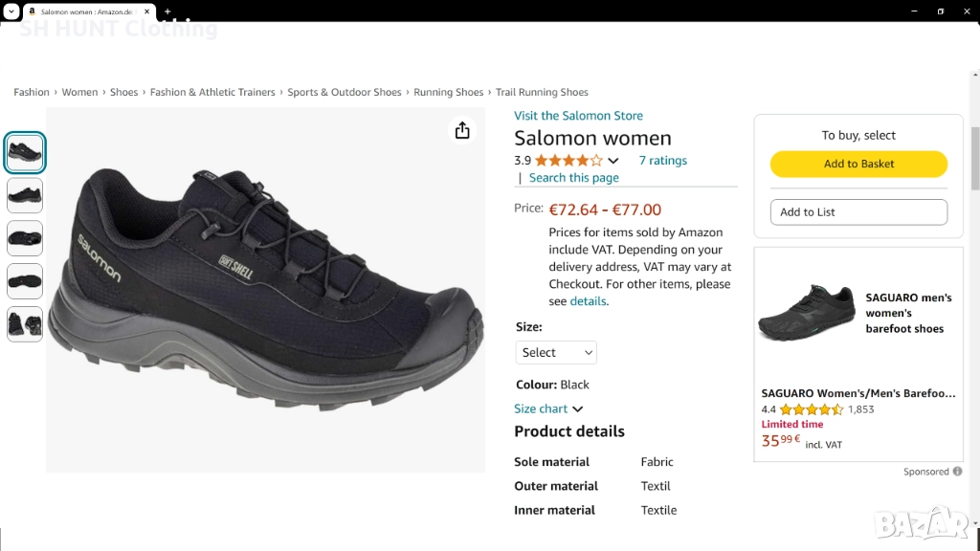Open the browser tab list arrow

[11, 11]
